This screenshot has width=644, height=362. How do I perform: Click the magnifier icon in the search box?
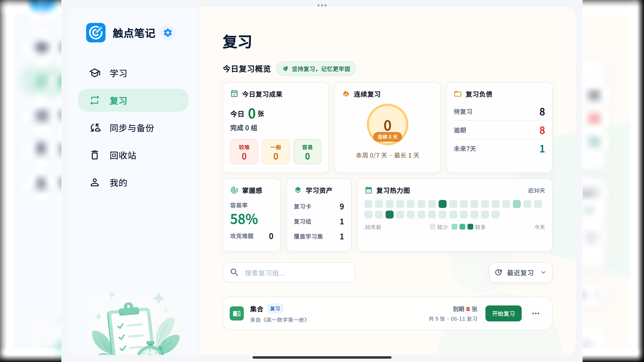pos(234,272)
